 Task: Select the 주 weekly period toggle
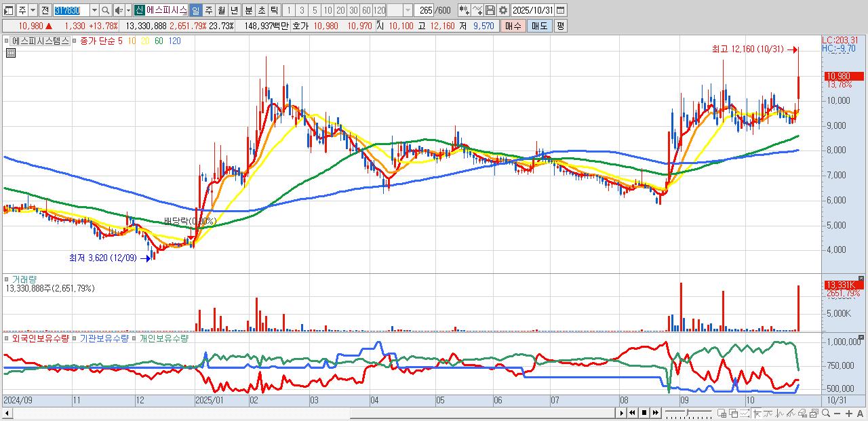(x=208, y=10)
